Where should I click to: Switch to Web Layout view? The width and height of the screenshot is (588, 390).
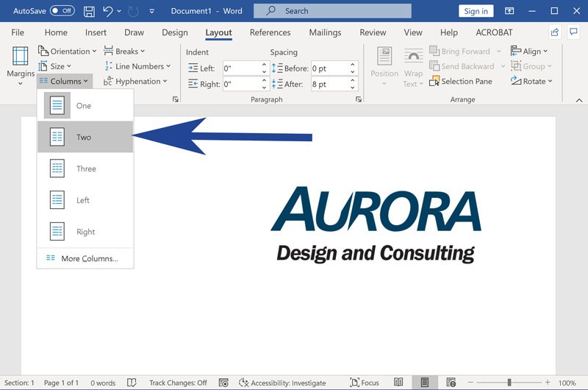[x=451, y=383]
